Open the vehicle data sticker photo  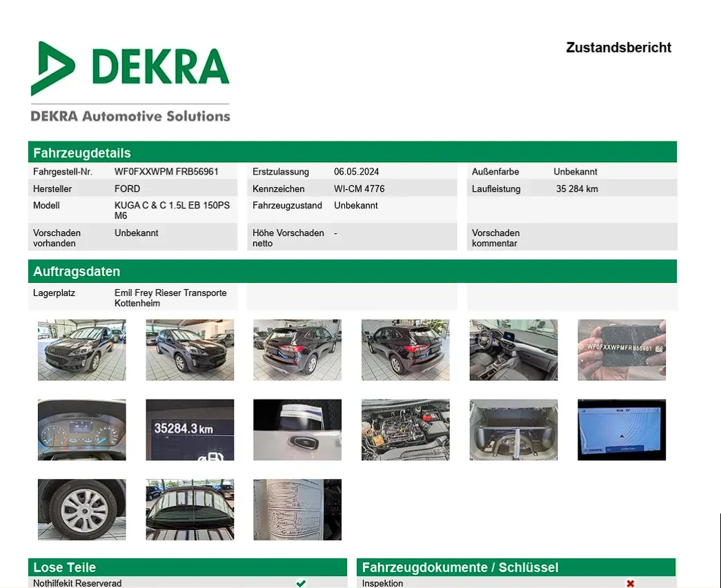tap(297, 509)
